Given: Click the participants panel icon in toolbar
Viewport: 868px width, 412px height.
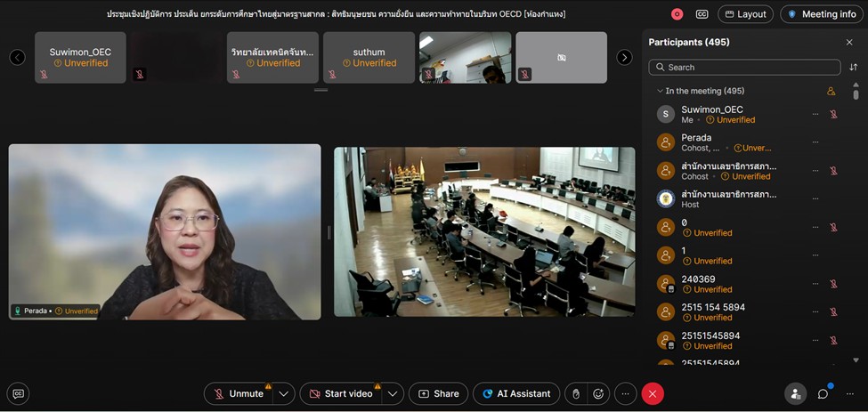Looking at the screenshot, I should (795, 393).
